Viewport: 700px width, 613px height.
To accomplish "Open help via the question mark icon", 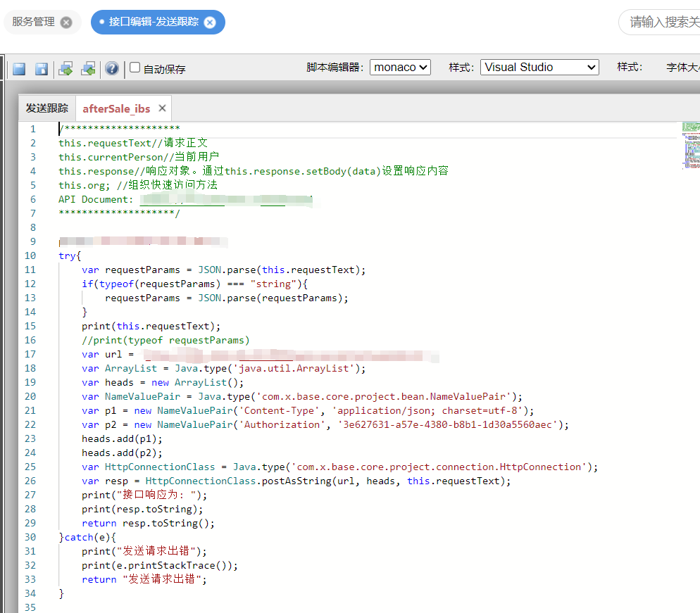I will (111, 68).
